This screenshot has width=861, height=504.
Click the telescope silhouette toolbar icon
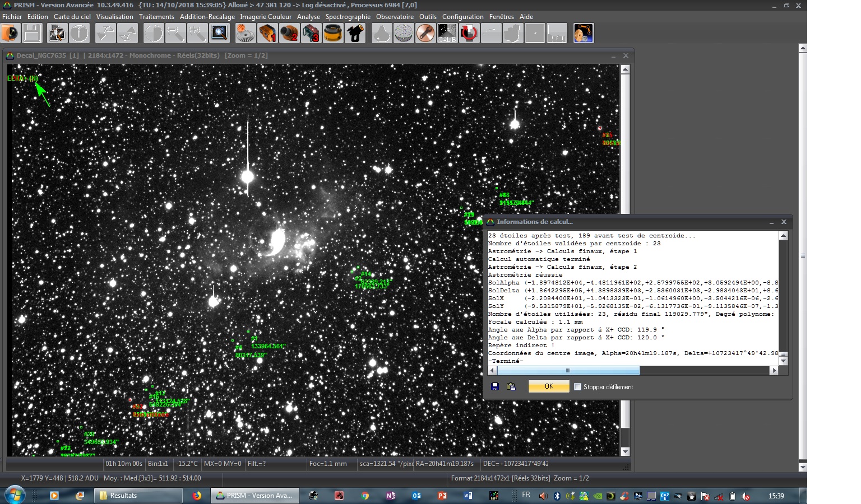tap(355, 33)
